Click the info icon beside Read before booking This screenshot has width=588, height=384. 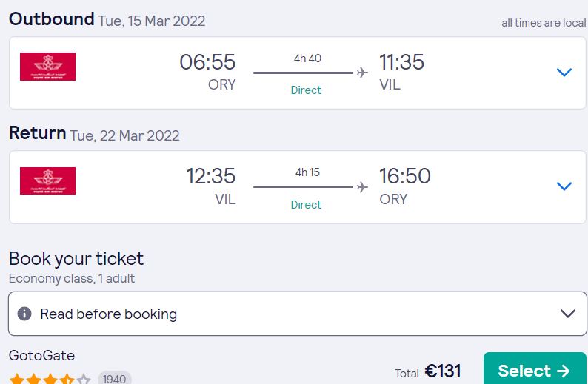tap(24, 314)
